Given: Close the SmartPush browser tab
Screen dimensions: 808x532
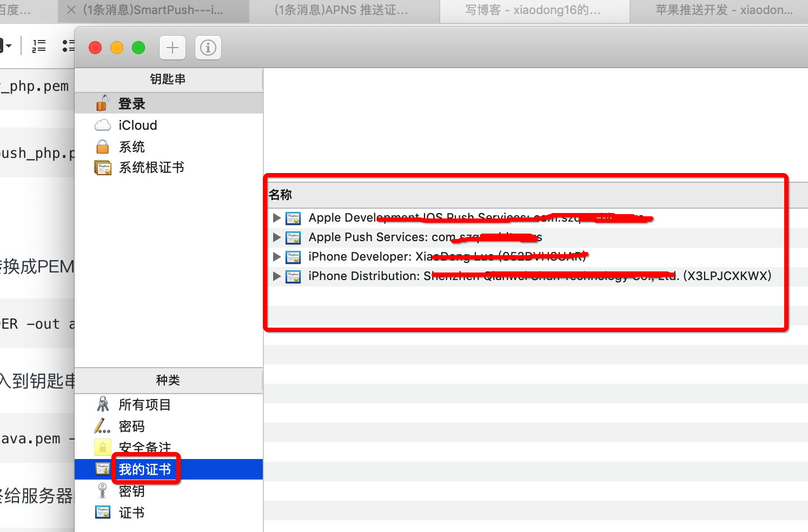Looking at the screenshot, I should pyautogui.click(x=71, y=10).
